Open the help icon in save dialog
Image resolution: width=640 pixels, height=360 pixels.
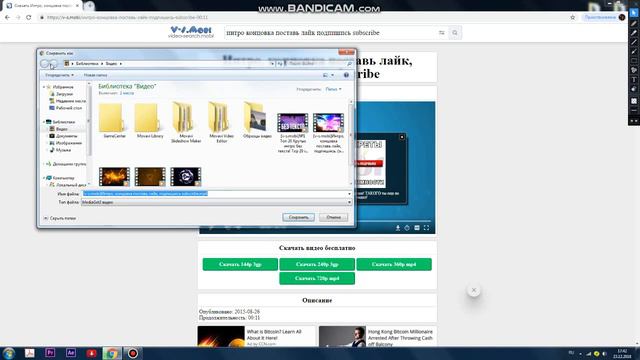pyautogui.click(x=346, y=75)
